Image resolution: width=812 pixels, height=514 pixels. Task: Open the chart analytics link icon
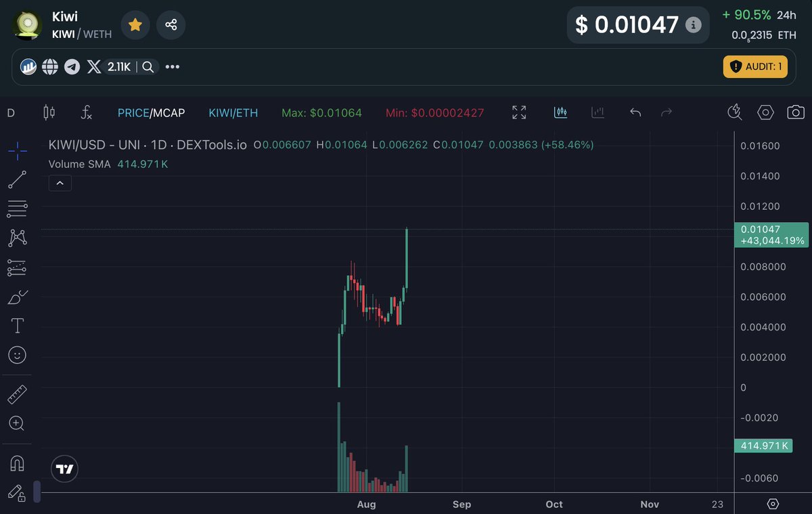pyautogui.click(x=28, y=67)
